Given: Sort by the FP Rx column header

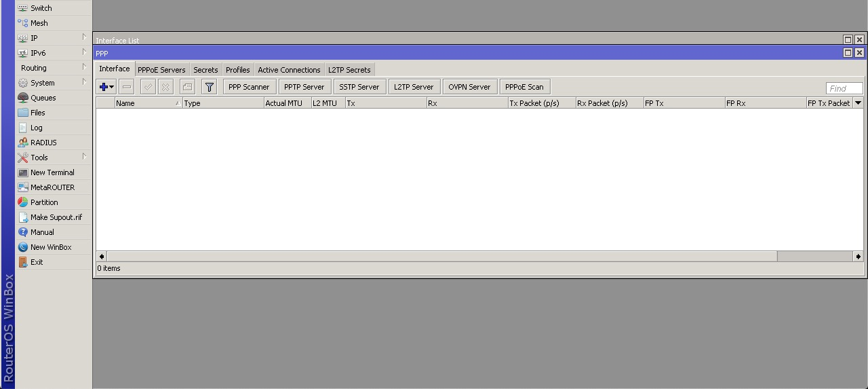Looking at the screenshot, I should coord(766,103).
